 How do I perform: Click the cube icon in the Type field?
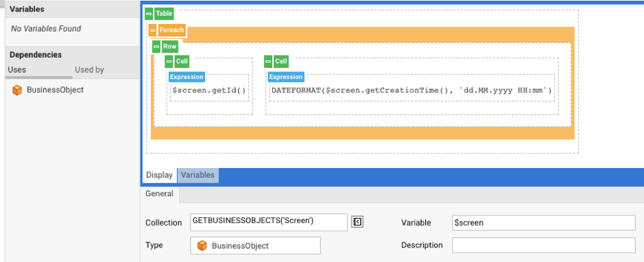[202, 246]
